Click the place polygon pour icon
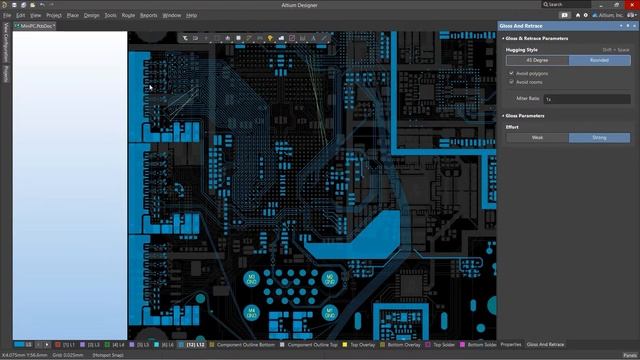The width and height of the screenshot is (640, 360). pyautogui.click(x=281, y=38)
